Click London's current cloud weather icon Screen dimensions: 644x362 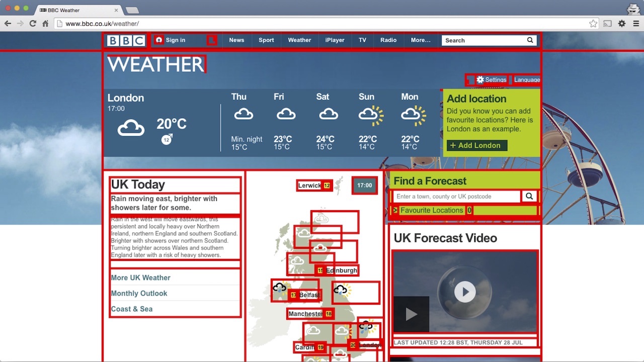pyautogui.click(x=131, y=128)
